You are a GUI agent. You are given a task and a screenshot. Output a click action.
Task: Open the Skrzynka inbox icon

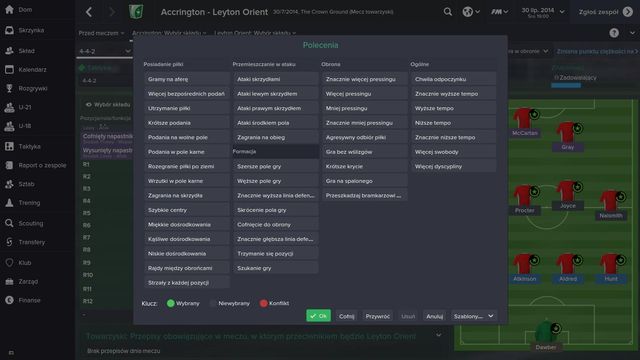coord(9,30)
